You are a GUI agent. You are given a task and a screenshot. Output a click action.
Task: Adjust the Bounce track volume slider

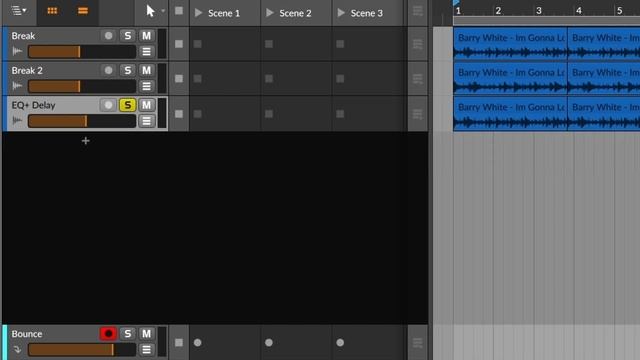click(x=82, y=349)
